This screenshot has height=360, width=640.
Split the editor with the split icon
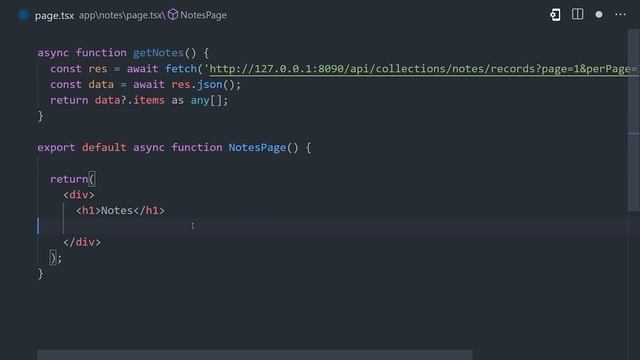click(577, 14)
